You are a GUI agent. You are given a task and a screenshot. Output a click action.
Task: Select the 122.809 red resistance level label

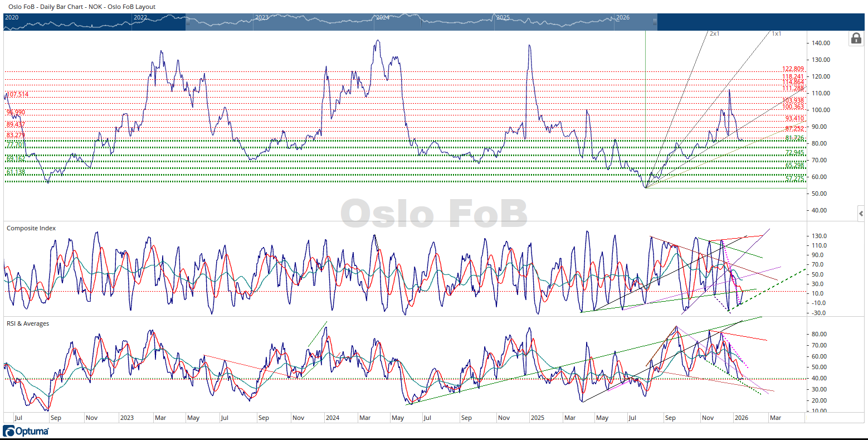[x=793, y=69]
